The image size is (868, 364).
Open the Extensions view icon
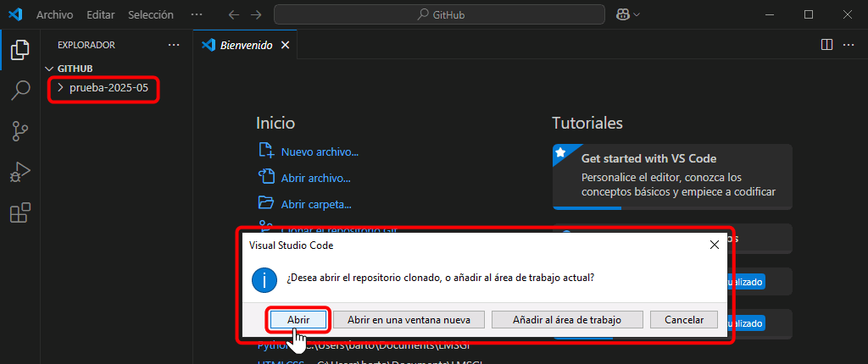[20, 213]
